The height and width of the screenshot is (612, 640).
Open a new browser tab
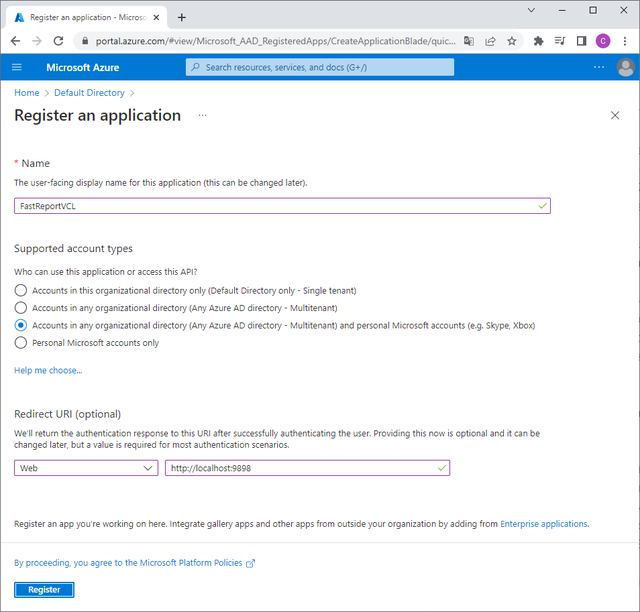point(182,18)
